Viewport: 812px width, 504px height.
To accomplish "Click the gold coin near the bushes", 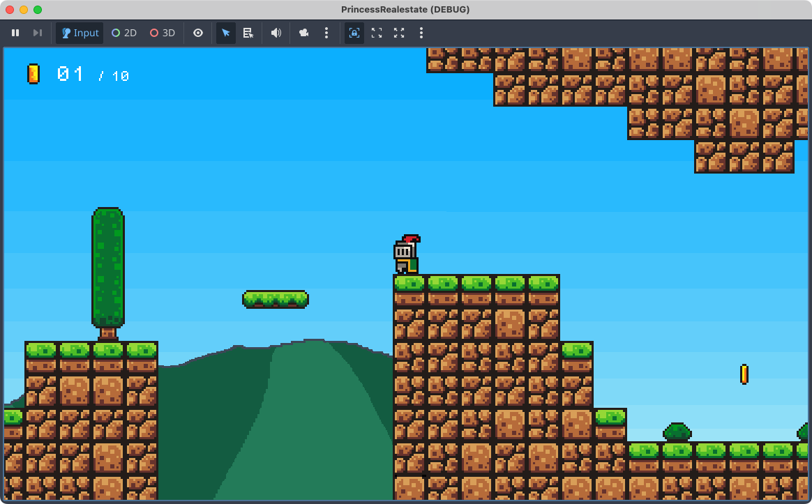I will click(744, 374).
